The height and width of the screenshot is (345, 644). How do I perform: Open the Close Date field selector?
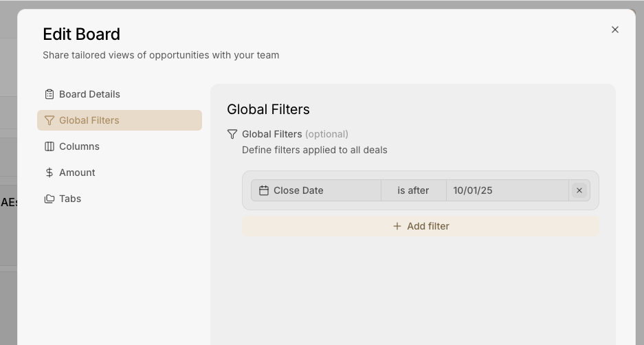(x=316, y=190)
